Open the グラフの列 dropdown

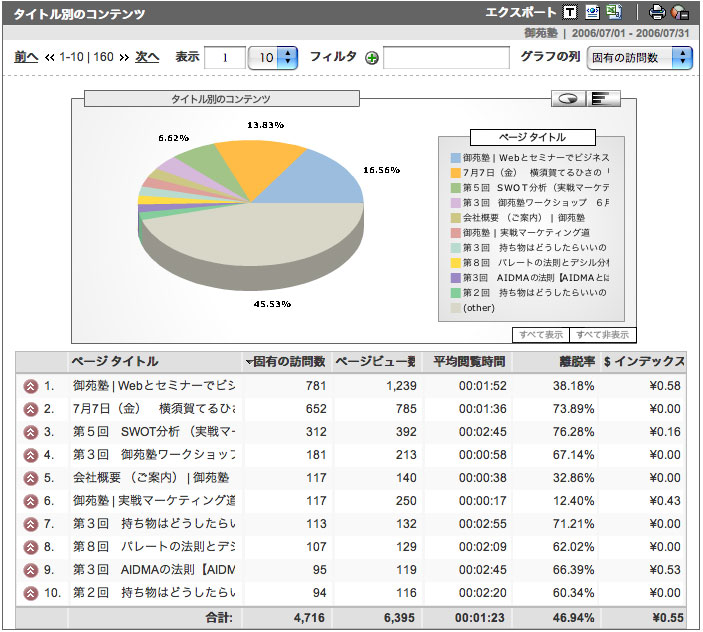(x=640, y=57)
